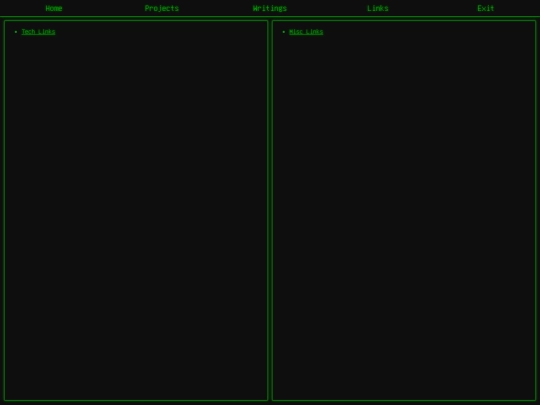The image size is (540, 405).
Task: Select Links in the top navigation
Action: (378, 8)
